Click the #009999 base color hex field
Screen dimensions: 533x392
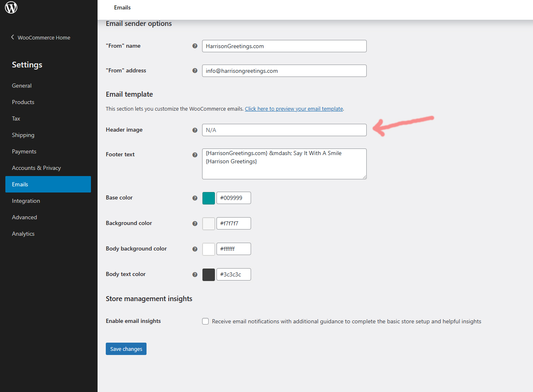(234, 198)
